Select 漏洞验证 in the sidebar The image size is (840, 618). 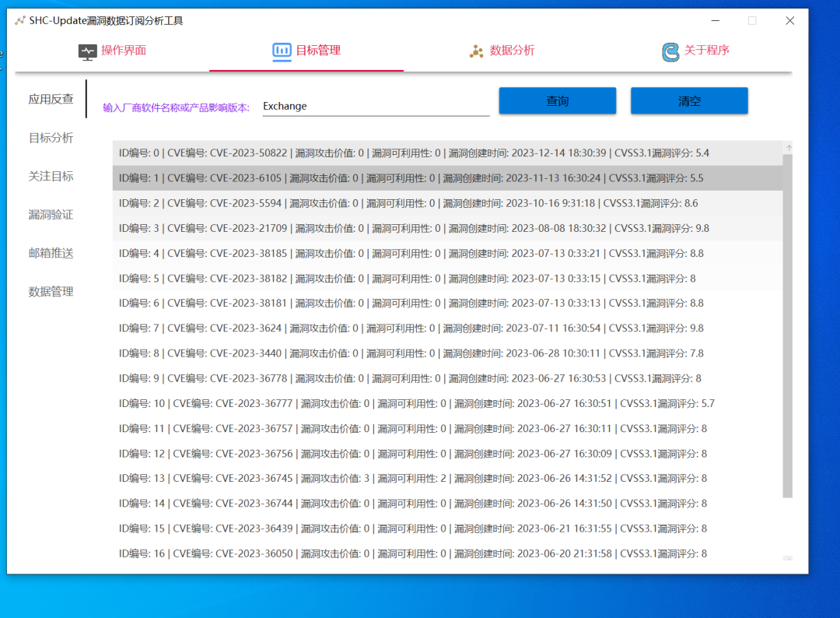(x=51, y=215)
